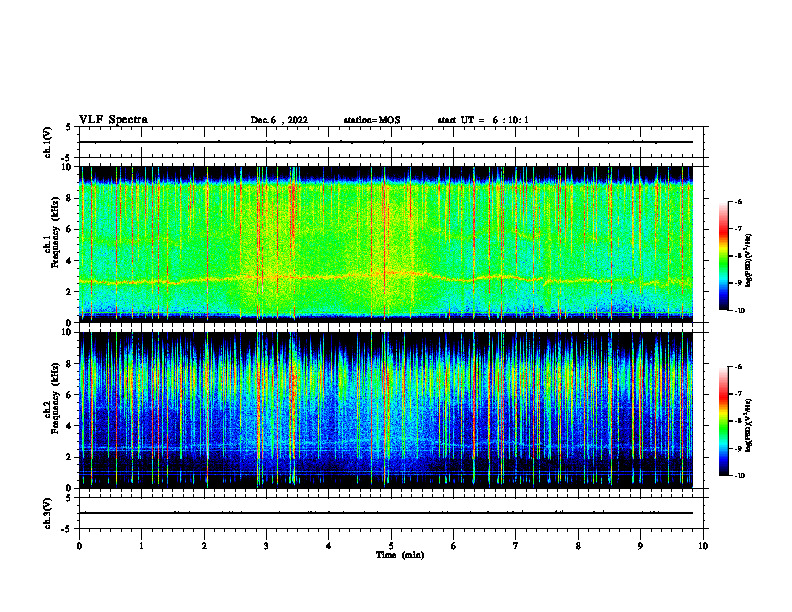Click the "station=MOS" header label
Screen dimensions: 792x612
(x=372, y=120)
